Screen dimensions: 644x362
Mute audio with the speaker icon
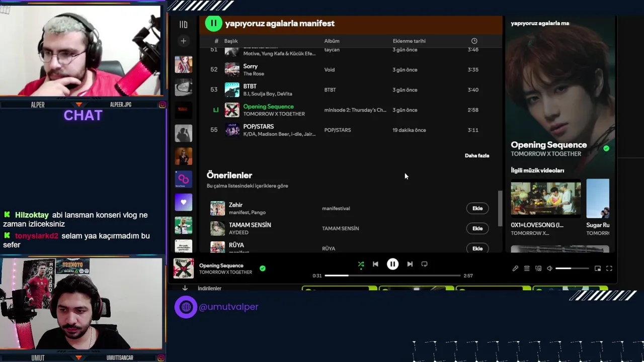(549, 268)
